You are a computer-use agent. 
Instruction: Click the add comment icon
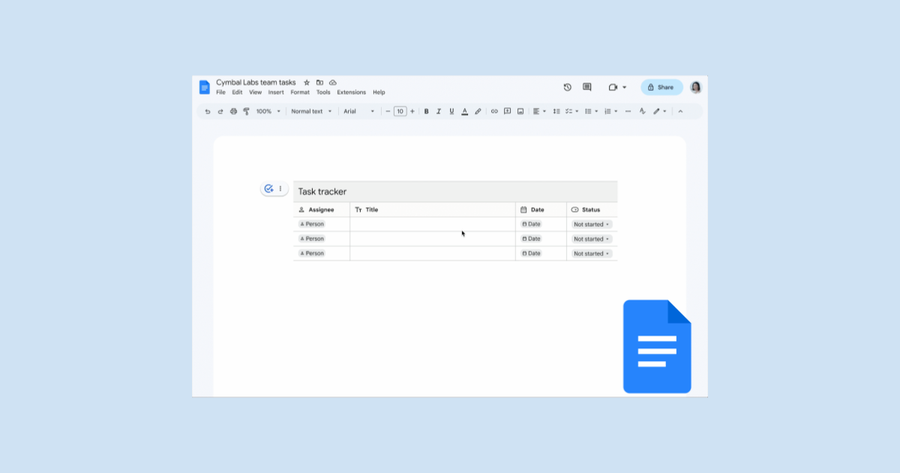coord(507,111)
